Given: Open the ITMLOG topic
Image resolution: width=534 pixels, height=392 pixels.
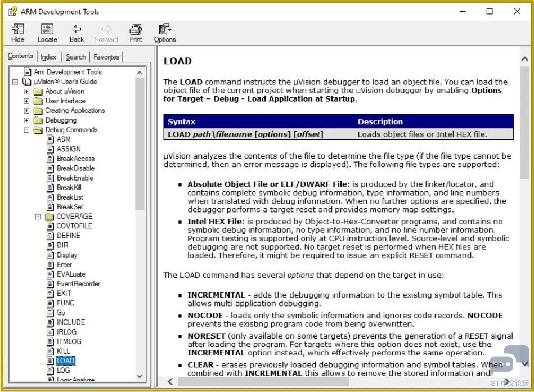Looking at the screenshot, I should [69, 341].
